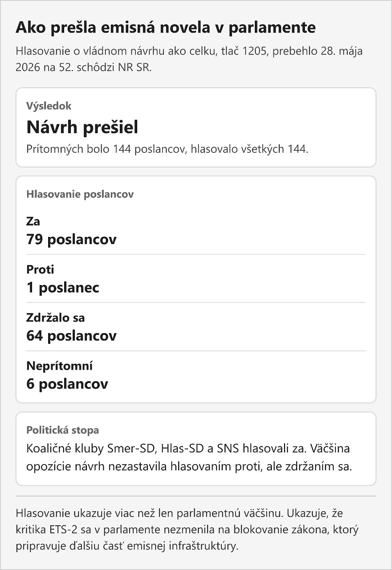Click the 1 poslanec value
Viewport: 392px width, 570px height.
63,288
